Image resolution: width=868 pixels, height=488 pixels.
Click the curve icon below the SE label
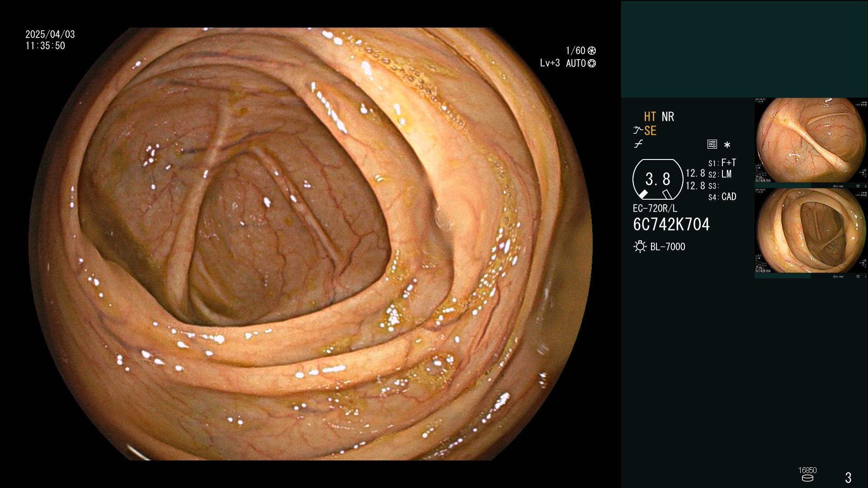(638, 144)
